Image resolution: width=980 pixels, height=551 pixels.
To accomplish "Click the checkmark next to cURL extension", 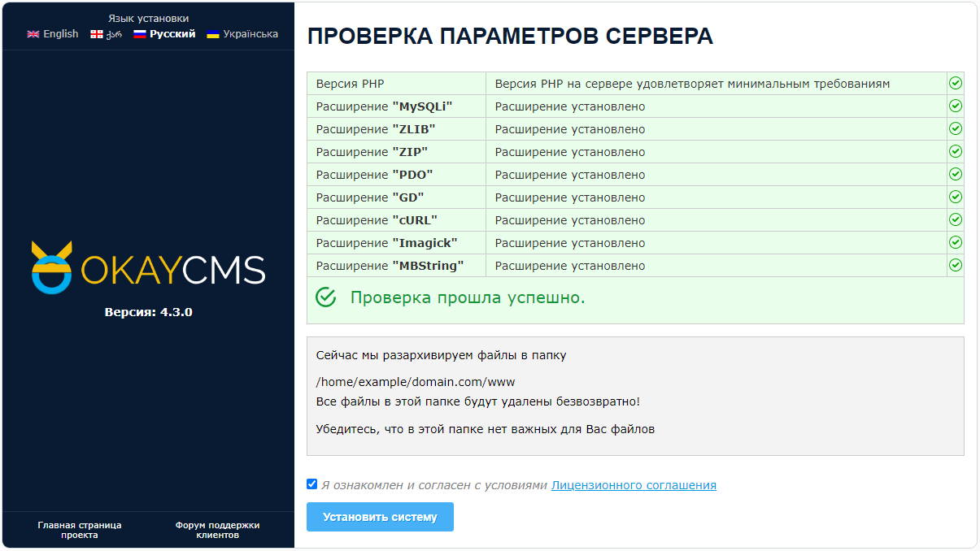I will click(956, 219).
